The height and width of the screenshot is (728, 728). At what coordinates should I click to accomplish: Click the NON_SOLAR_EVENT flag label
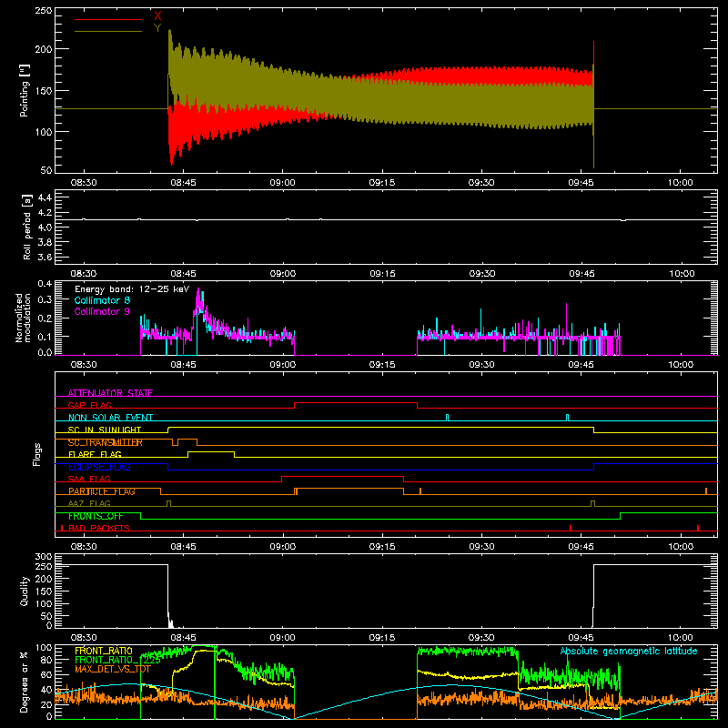pos(110,418)
